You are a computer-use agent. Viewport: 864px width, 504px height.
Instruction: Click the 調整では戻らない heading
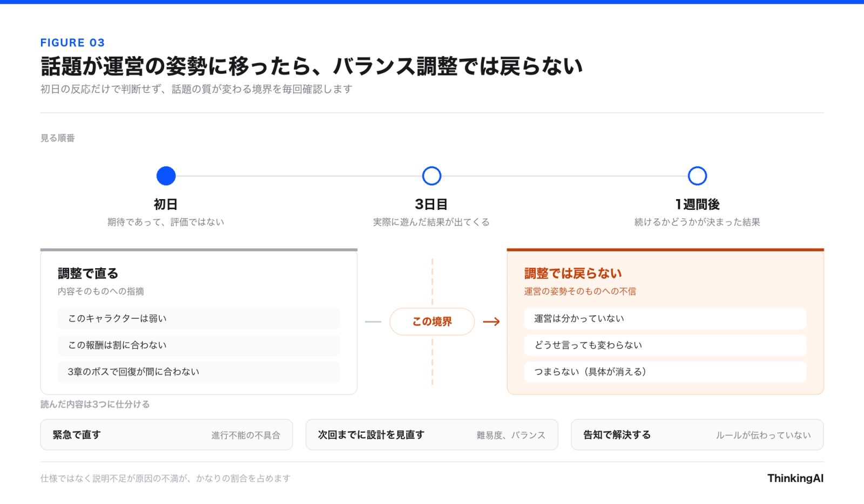(x=573, y=274)
